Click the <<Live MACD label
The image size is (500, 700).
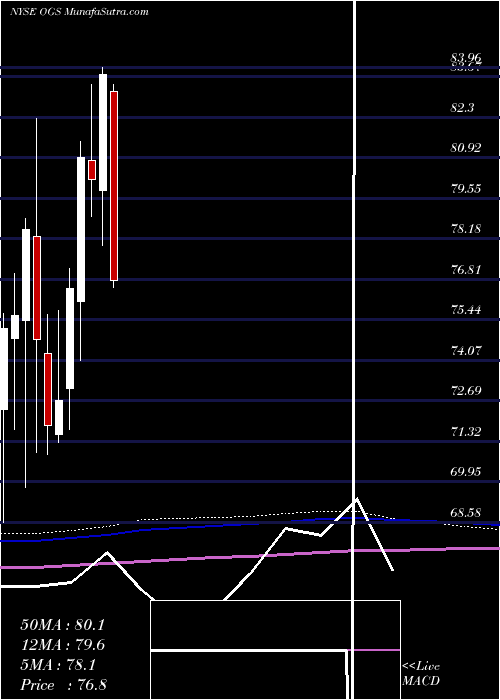click(x=421, y=673)
